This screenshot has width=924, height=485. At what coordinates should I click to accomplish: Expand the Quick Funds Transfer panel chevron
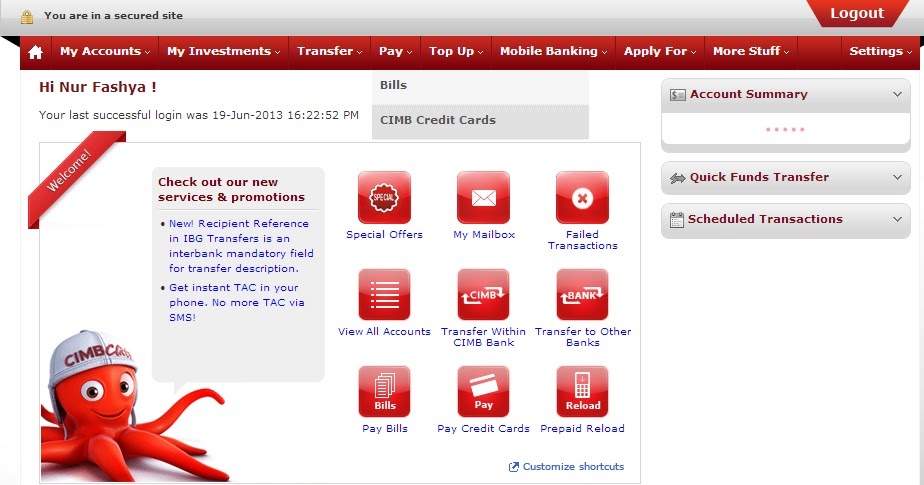pyautogui.click(x=897, y=177)
